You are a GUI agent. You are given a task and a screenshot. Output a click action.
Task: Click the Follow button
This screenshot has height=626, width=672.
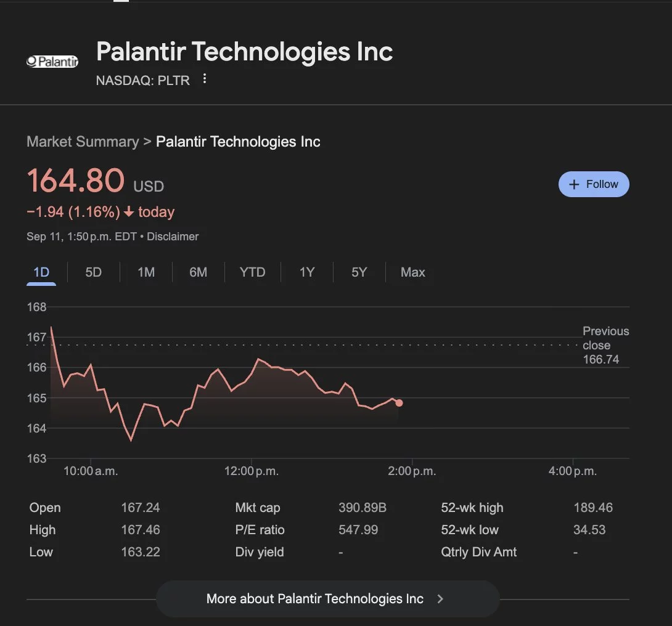594,184
